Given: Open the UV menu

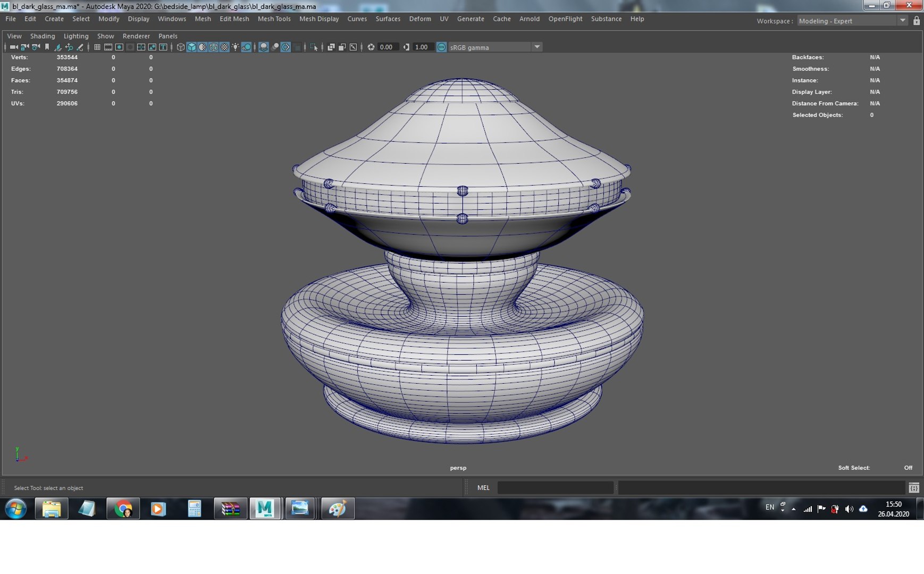Looking at the screenshot, I should pyautogui.click(x=444, y=19).
